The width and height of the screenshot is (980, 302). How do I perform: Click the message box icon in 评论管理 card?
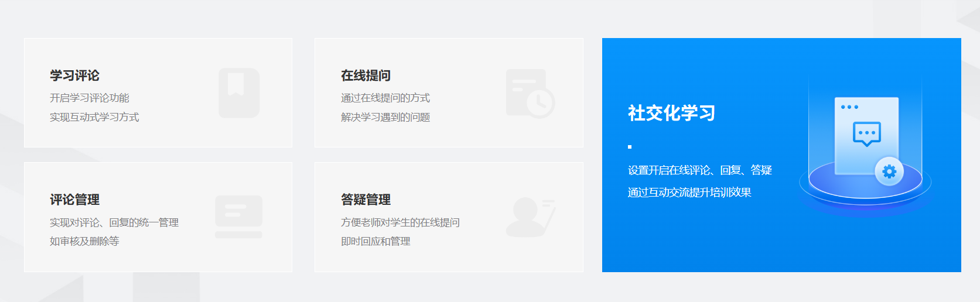tap(238, 217)
